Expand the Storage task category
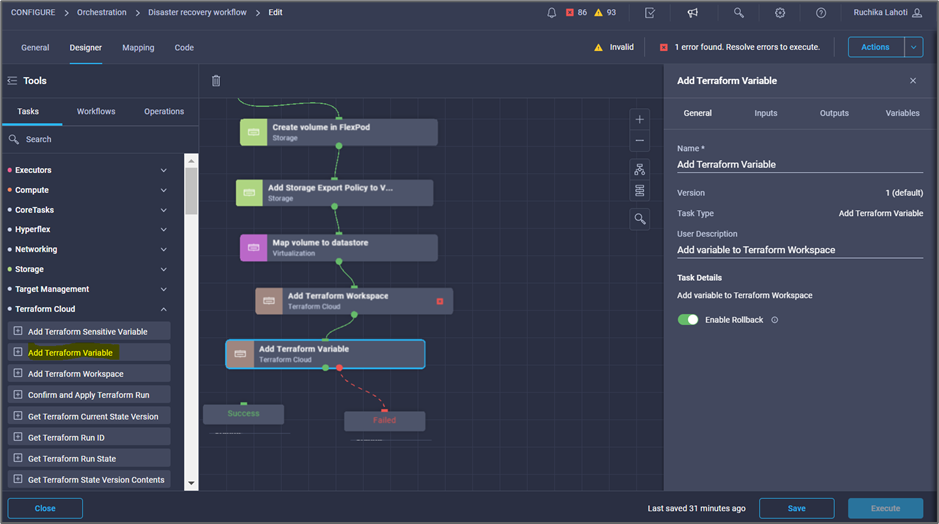The width and height of the screenshot is (939, 524). coord(164,269)
